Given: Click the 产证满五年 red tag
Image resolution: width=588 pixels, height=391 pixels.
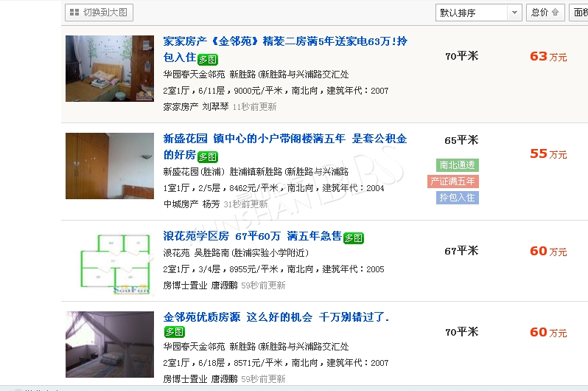Looking at the screenshot, I should tap(453, 181).
